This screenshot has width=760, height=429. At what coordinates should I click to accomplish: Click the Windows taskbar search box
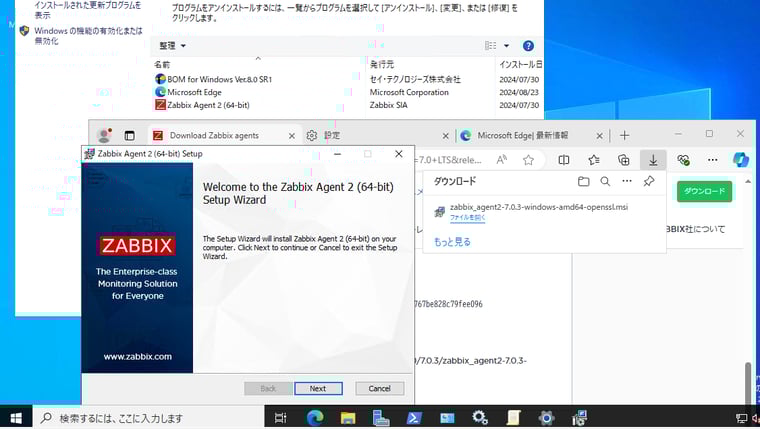[x=150, y=418]
